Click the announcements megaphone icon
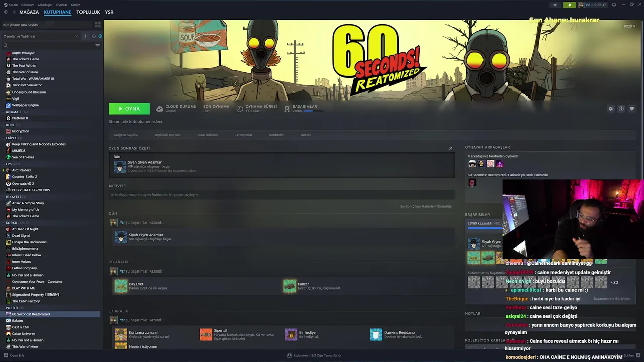The width and height of the screenshot is (644, 362). point(555,5)
